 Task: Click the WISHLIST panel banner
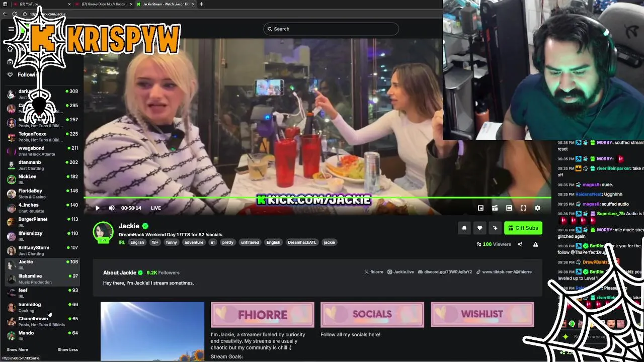pos(482,314)
